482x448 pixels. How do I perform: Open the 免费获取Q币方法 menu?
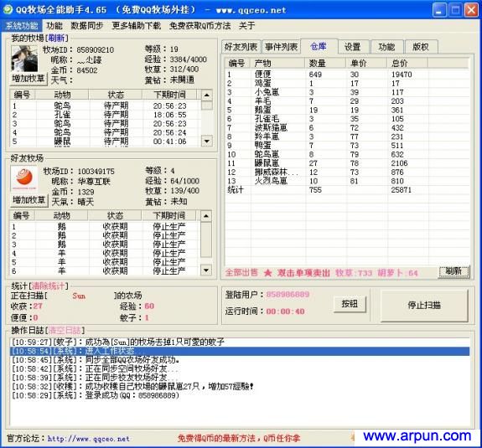coord(200,26)
